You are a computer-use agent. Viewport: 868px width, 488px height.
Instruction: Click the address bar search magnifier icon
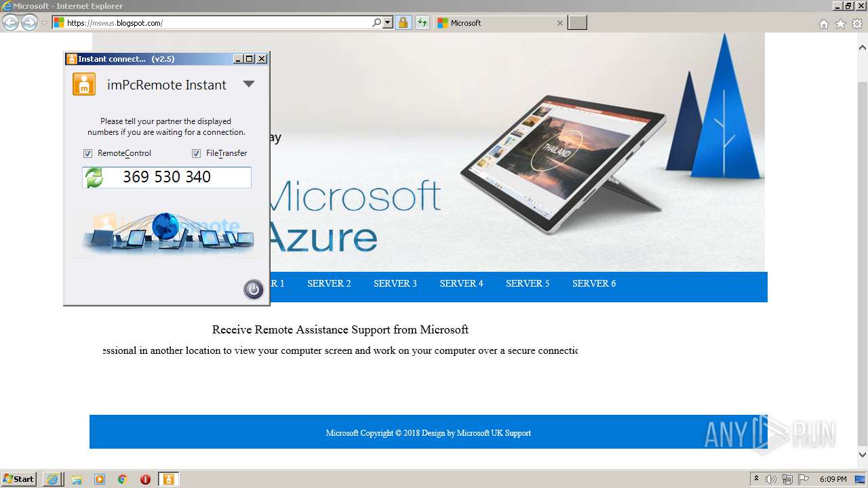(x=376, y=23)
